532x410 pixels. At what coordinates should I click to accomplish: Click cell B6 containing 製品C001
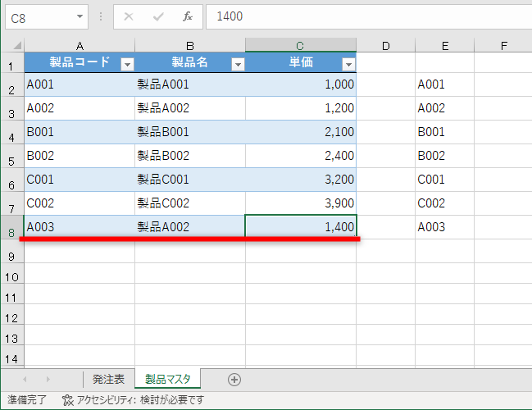point(190,180)
